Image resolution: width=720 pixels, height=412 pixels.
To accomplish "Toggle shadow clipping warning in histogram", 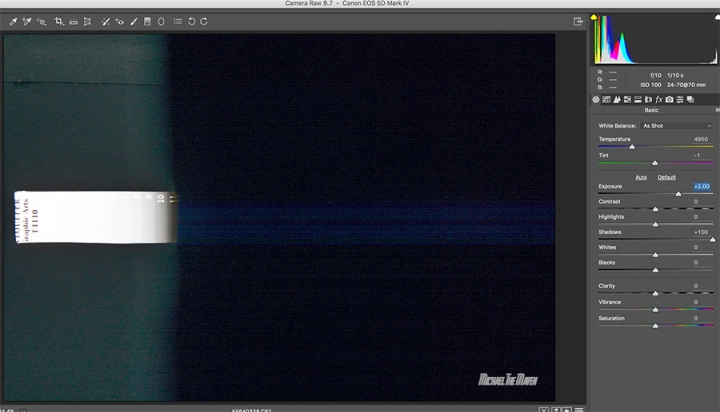I will [594, 17].
